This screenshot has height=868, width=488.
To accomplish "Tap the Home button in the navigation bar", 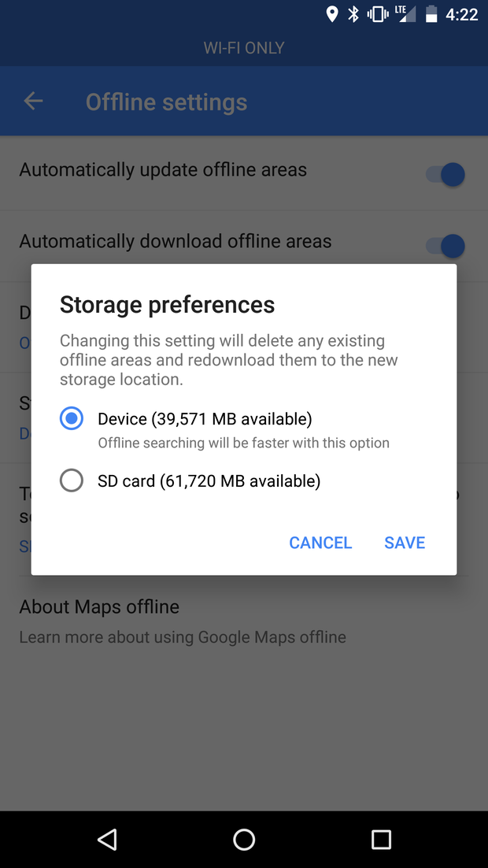I will (244, 839).
